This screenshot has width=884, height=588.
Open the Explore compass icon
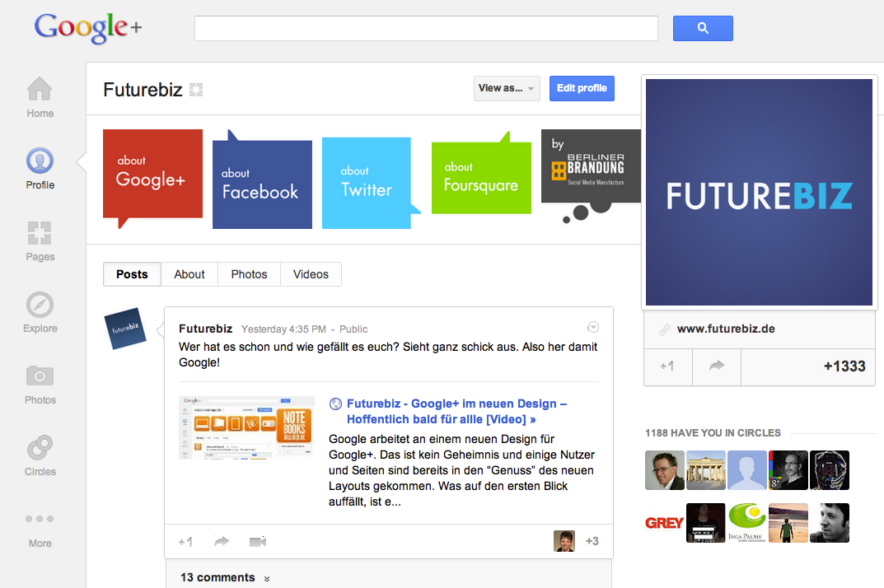pos(40,305)
